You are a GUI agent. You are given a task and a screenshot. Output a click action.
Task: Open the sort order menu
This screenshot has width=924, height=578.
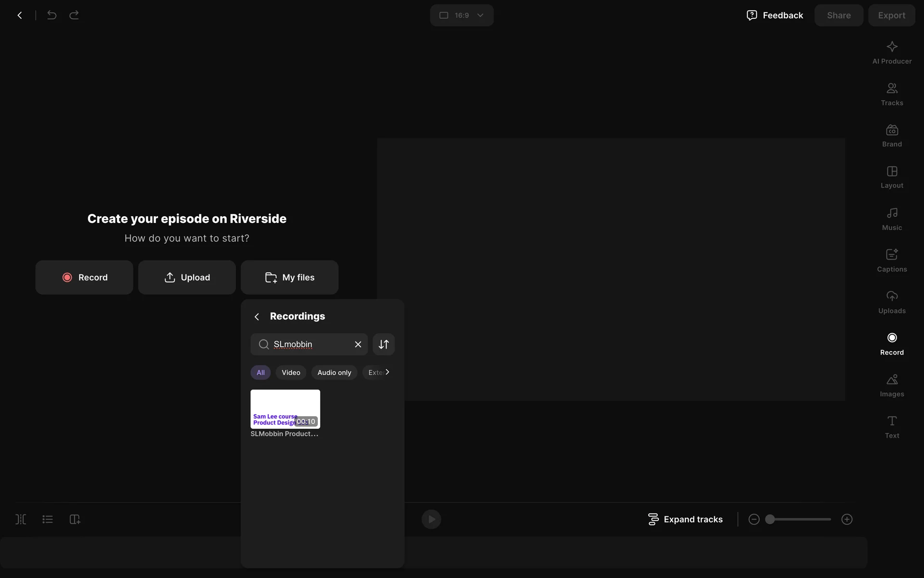384,344
